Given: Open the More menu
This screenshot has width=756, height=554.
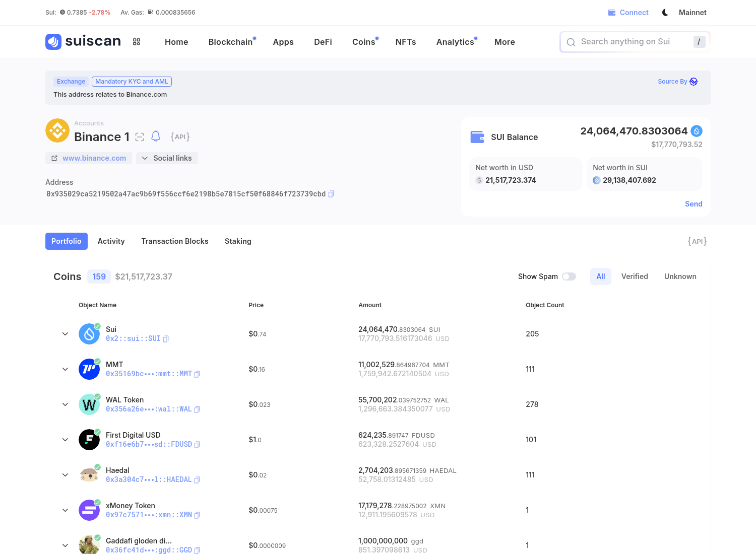Looking at the screenshot, I should [505, 42].
